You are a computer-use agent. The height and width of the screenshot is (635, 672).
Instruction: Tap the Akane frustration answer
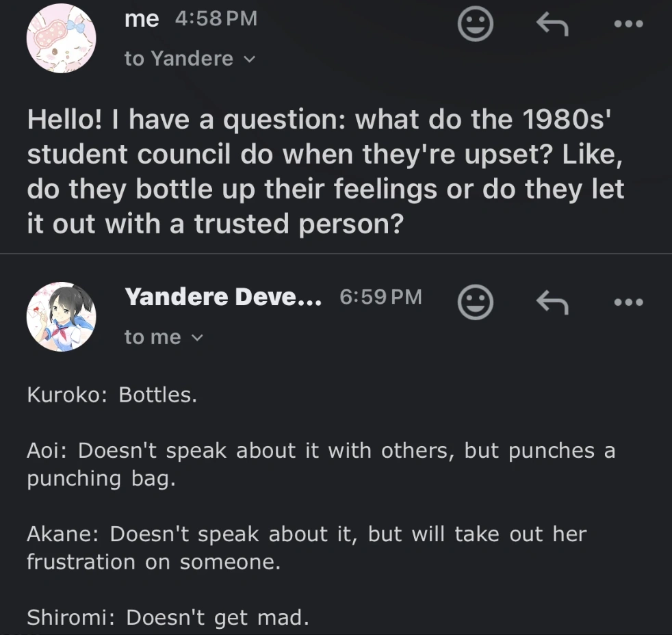[x=307, y=547]
